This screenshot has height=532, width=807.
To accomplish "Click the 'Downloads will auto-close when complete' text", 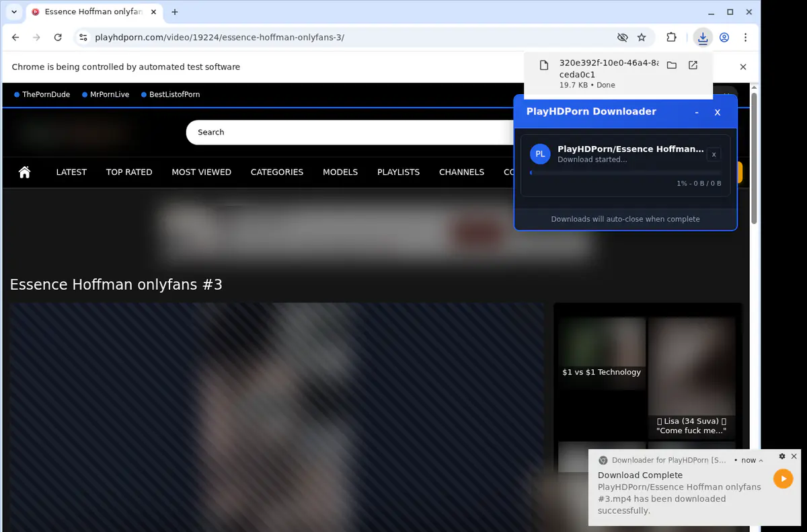I will pos(625,219).
